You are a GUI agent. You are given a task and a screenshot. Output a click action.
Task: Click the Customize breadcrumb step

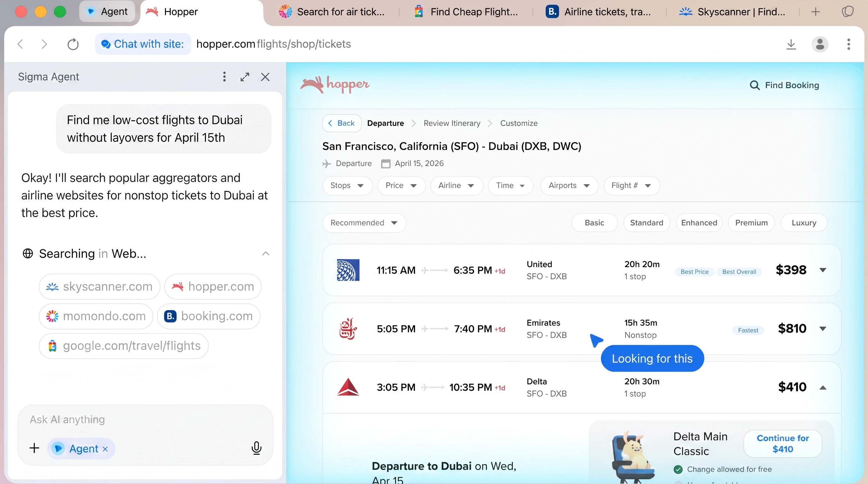519,123
